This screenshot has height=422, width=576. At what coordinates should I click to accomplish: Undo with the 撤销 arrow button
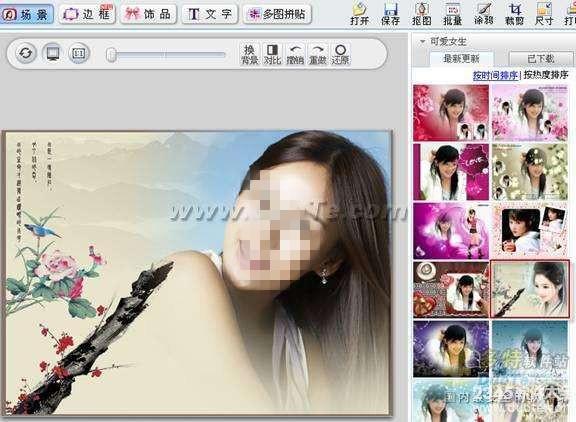(x=295, y=54)
